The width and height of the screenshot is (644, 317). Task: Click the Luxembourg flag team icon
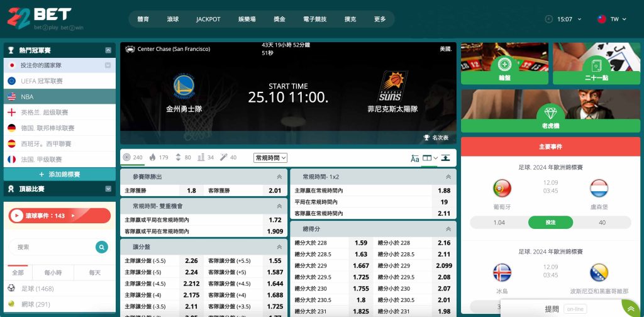pyautogui.click(x=599, y=189)
